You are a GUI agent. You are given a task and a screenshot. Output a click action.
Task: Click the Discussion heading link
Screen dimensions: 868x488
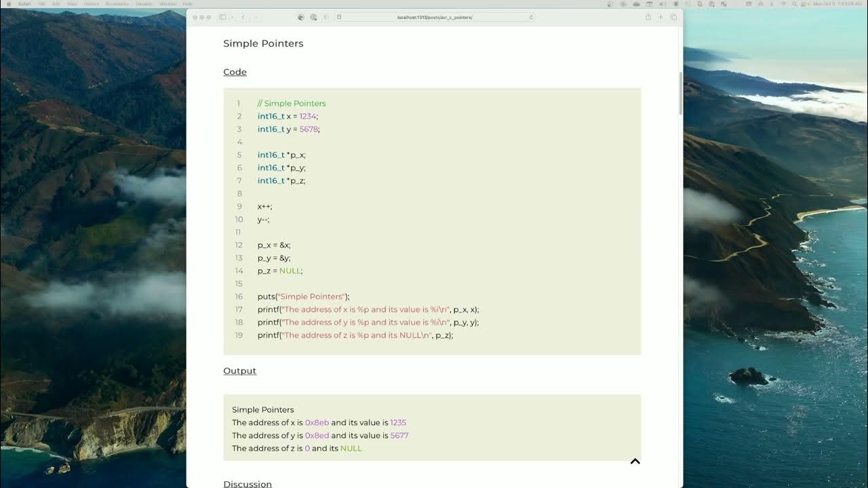tap(248, 484)
